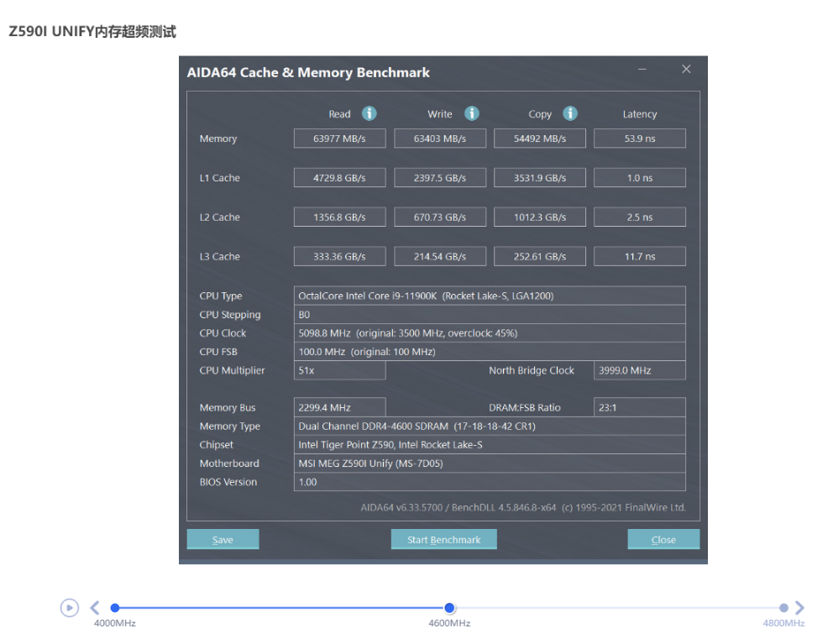Click the DRAM:FSB Ratio field 23:1
Screen dimensions: 828x644
tap(640, 407)
